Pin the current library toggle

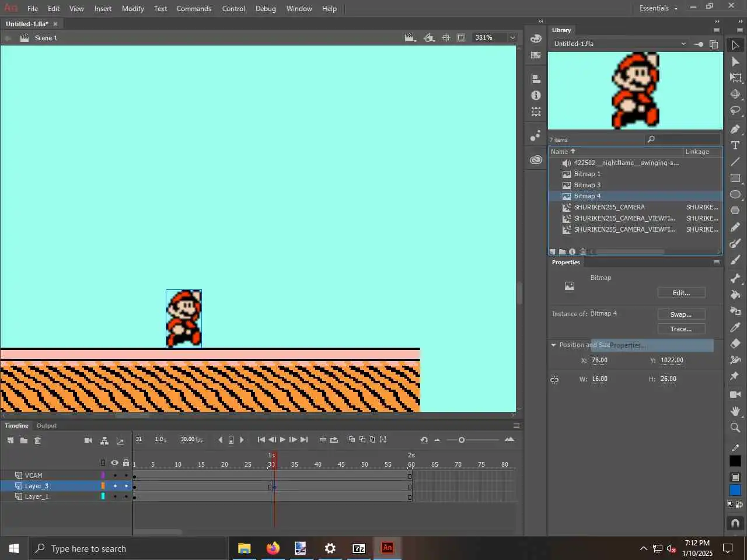(699, 44)
